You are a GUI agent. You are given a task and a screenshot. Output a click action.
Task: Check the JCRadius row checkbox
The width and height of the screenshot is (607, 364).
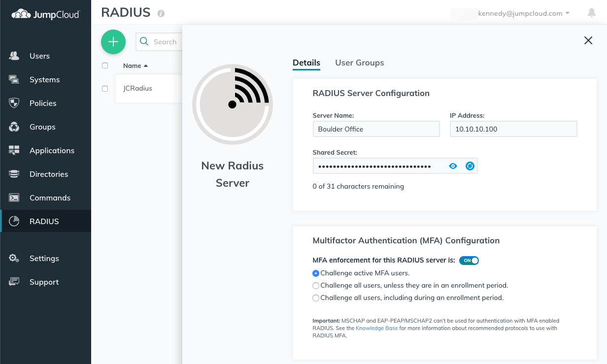point(105,89)
